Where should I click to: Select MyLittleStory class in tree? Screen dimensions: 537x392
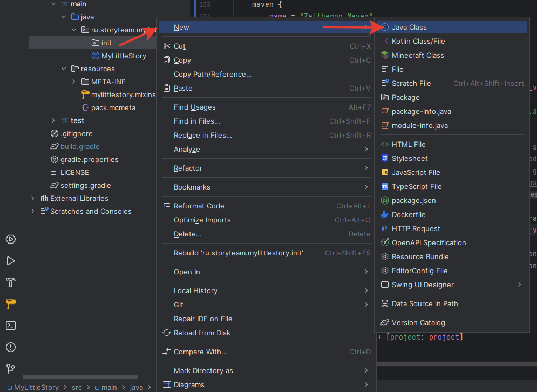(124, 56)
